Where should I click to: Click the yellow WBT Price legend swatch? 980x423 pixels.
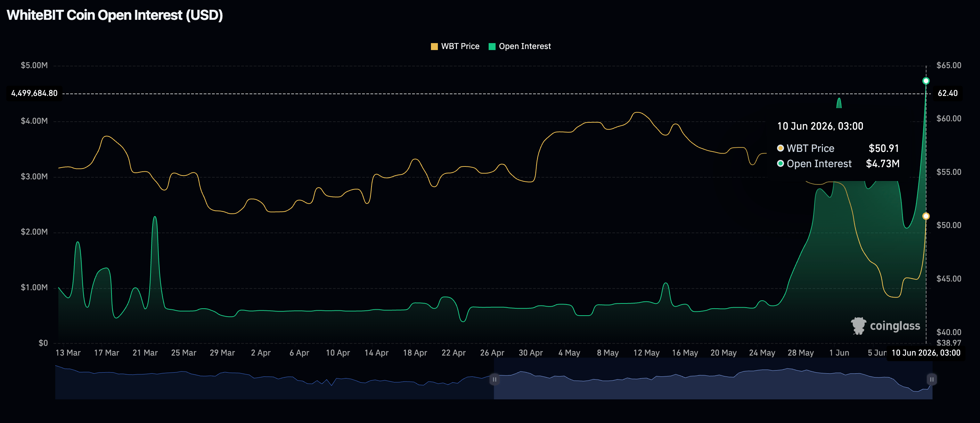(x=434, y=47)
